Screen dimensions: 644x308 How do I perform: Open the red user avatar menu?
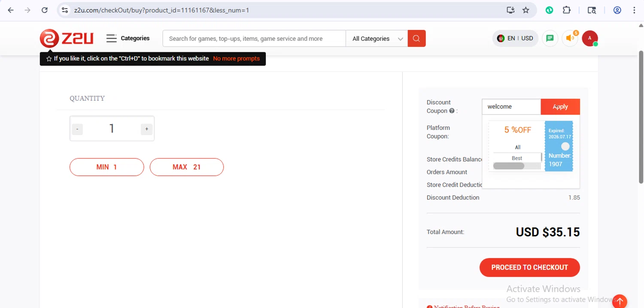pos(590,38)
